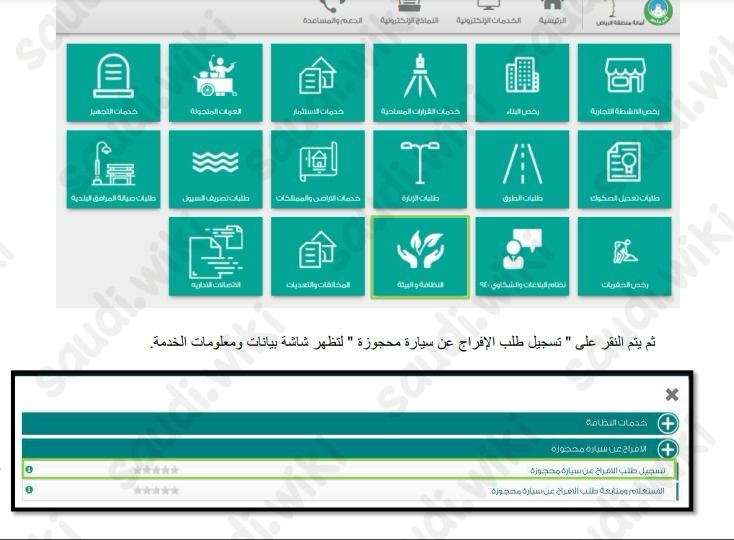Close the services popup with X
Image resolution: width=734 pixels, height=540 pixels.
672,394
